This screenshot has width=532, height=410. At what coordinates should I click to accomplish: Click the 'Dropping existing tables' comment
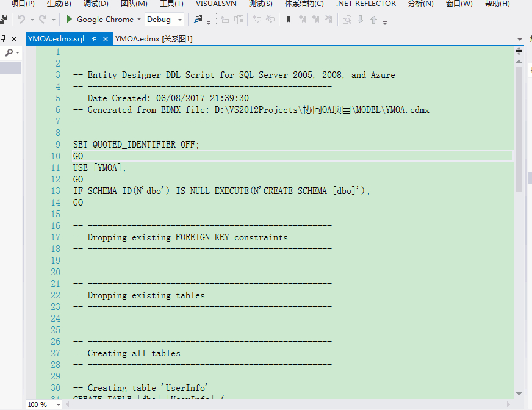tap(139, 295)
